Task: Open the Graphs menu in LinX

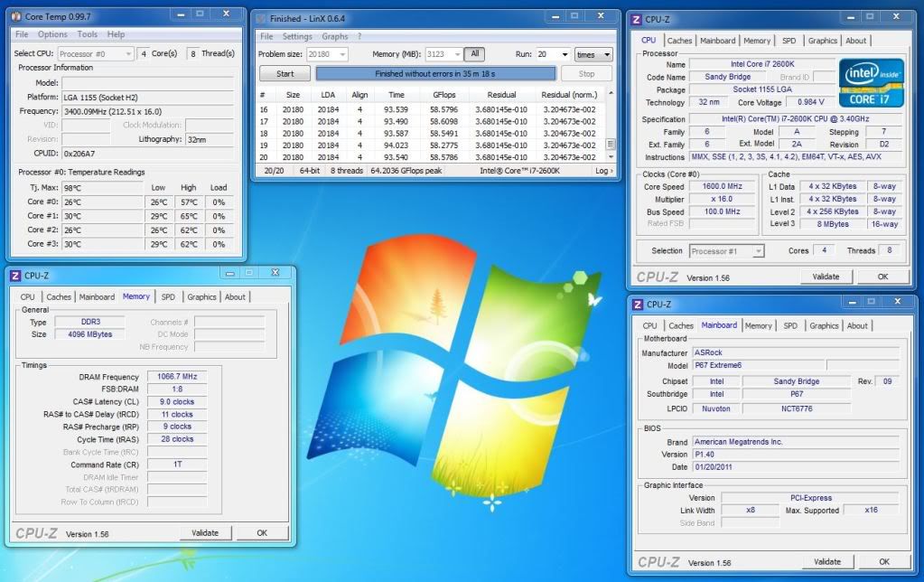Action: click(x=335, y=36)
